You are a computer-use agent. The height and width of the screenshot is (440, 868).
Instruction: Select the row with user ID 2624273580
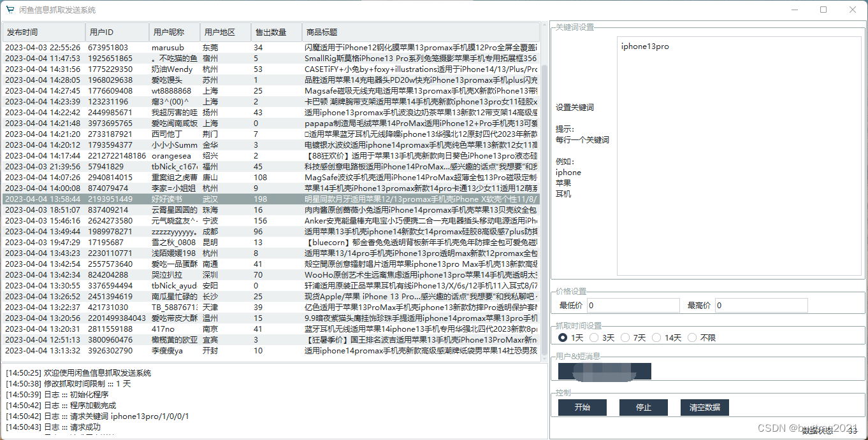[271, 221]
